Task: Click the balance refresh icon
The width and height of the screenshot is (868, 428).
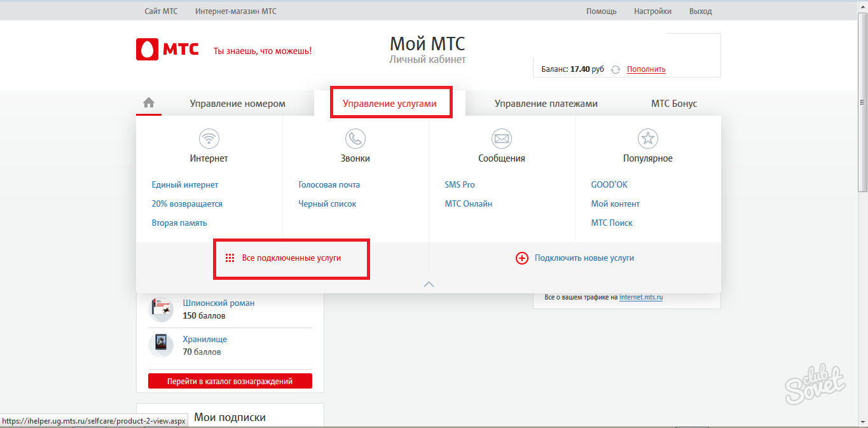Action: point(615,69)
